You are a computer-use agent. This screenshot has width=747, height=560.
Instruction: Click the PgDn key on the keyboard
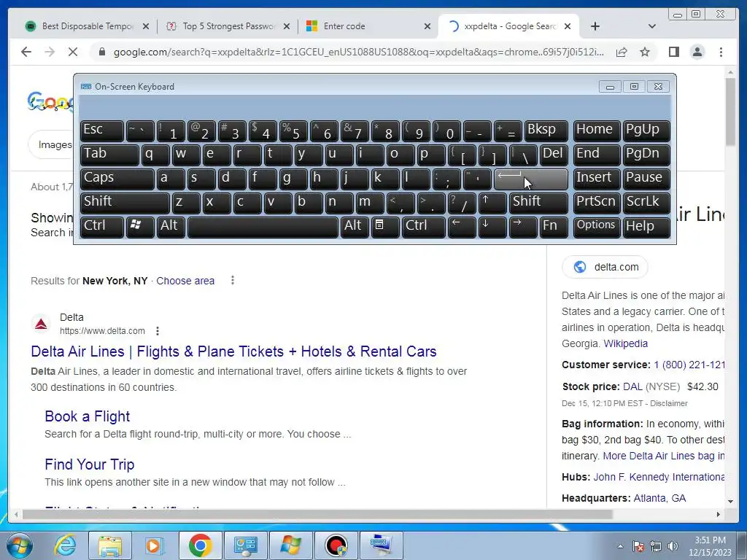click(x=646, y=155)
